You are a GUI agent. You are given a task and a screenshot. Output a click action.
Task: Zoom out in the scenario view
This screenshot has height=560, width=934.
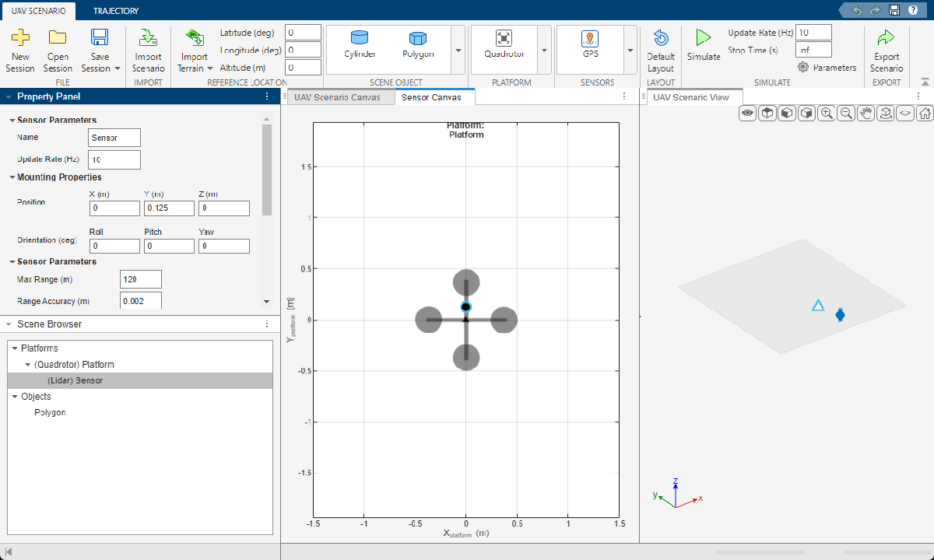[846, 113]
